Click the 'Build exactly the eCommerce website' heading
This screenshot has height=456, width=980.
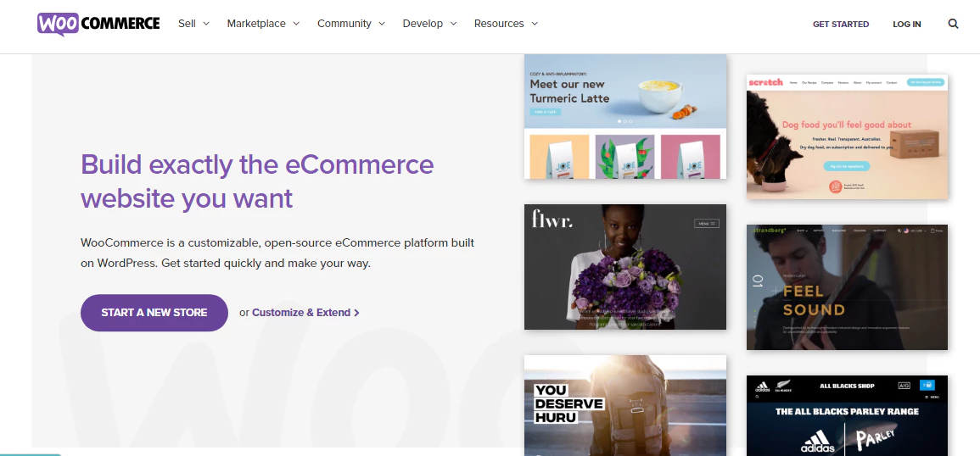[x=257, y=181]
